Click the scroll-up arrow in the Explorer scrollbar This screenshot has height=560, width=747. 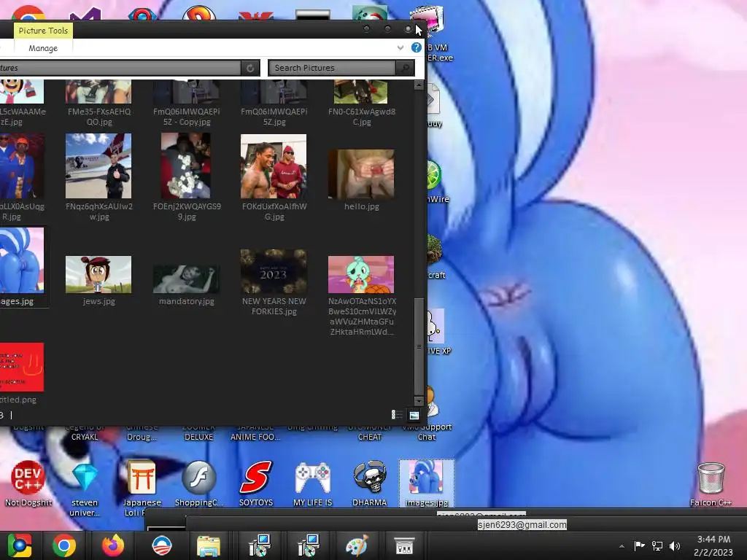pyautogui.click(x=419, y=85)
